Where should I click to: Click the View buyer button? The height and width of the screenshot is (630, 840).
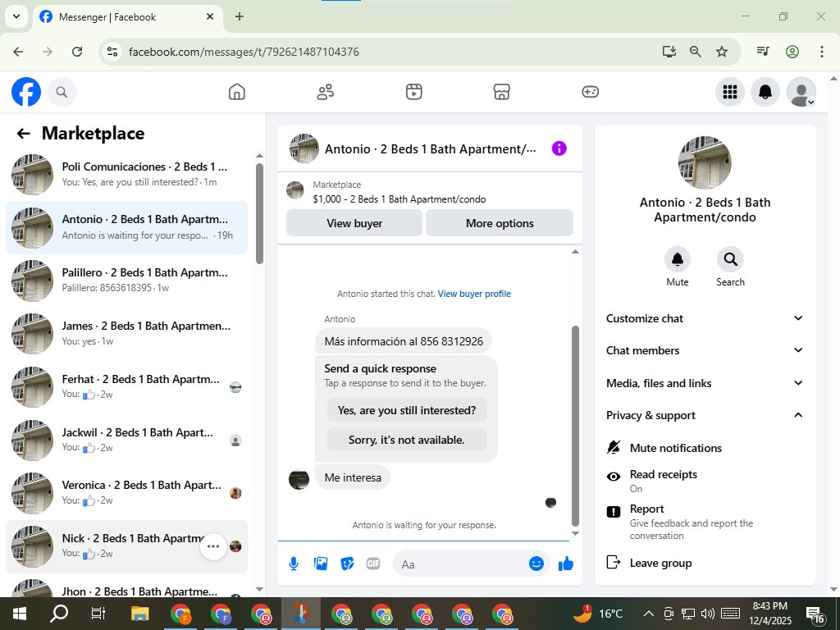tap(354, 223)
